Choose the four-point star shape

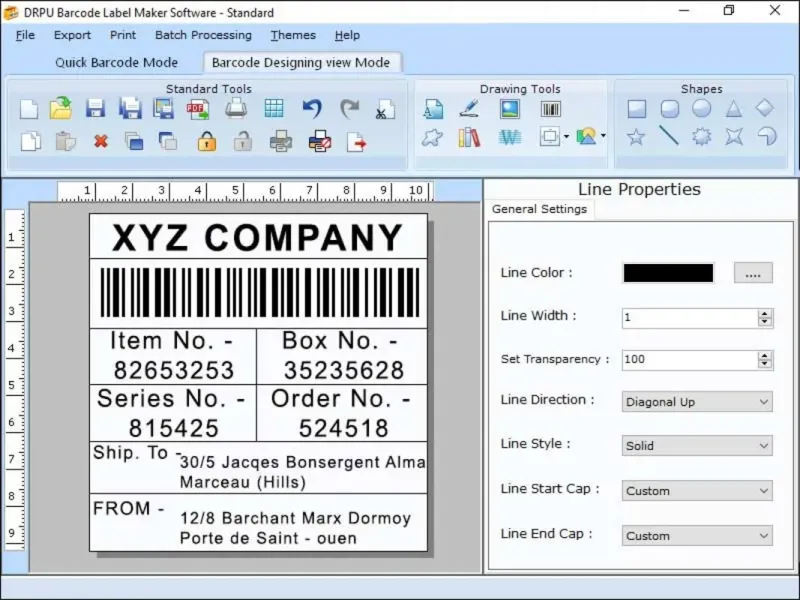[734, 136]
